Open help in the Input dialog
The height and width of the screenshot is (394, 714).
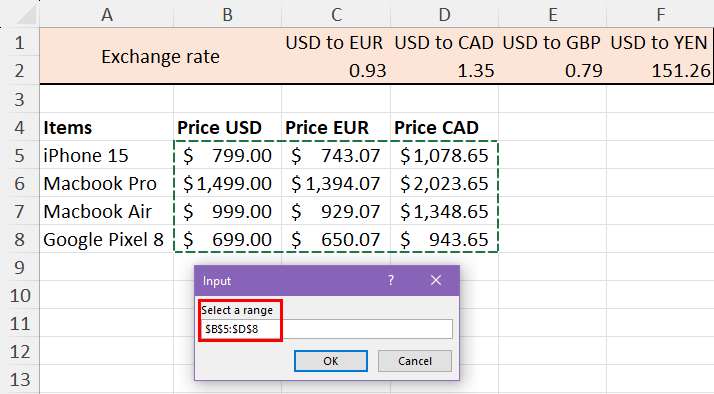point(391,280)
